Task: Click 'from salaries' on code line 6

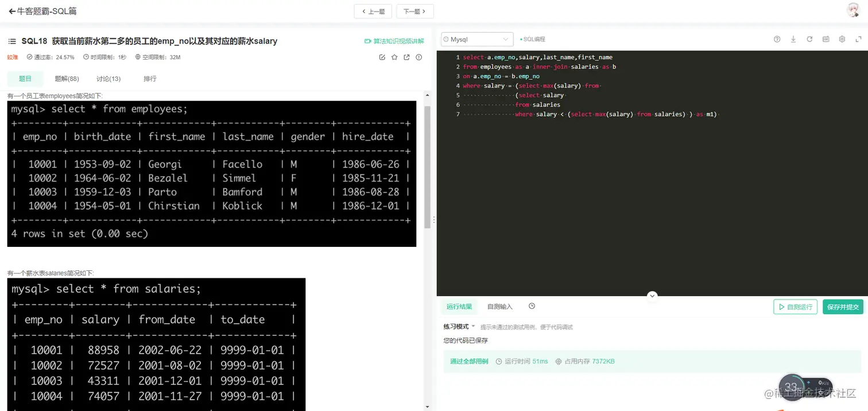Action: pos(538,104)
